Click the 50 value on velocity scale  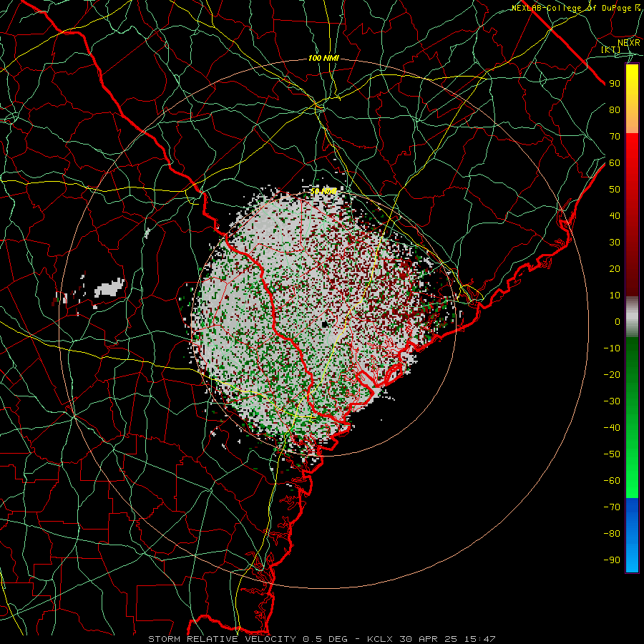click(x=615, y=190)
